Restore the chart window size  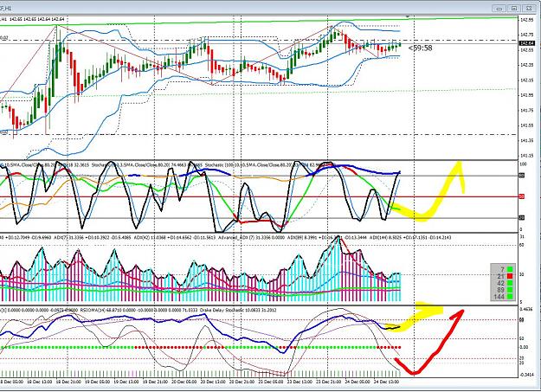coord(514,9)
